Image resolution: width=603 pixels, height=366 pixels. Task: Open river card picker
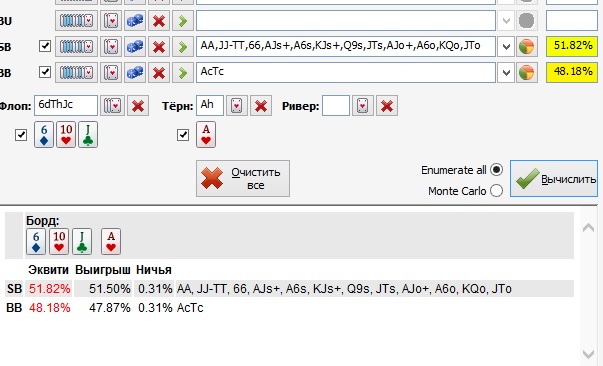click(x=363, y=105)
